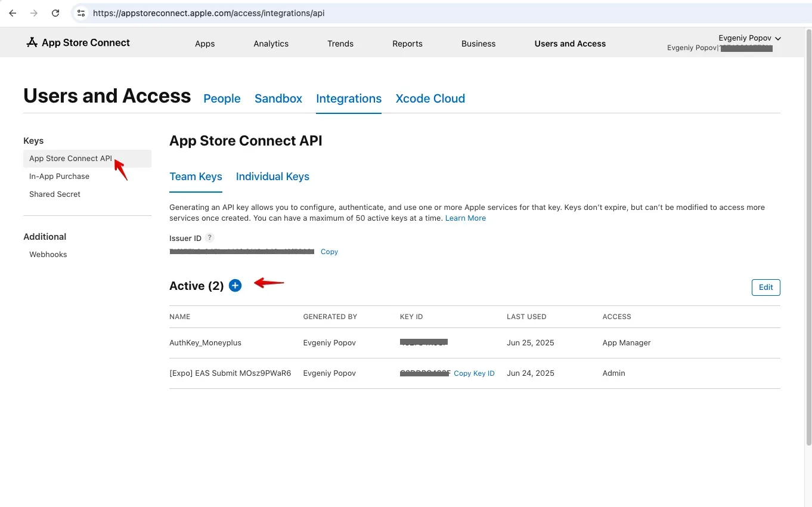Expand Evgeniy Popov account menu

click(x=749, y=38)
